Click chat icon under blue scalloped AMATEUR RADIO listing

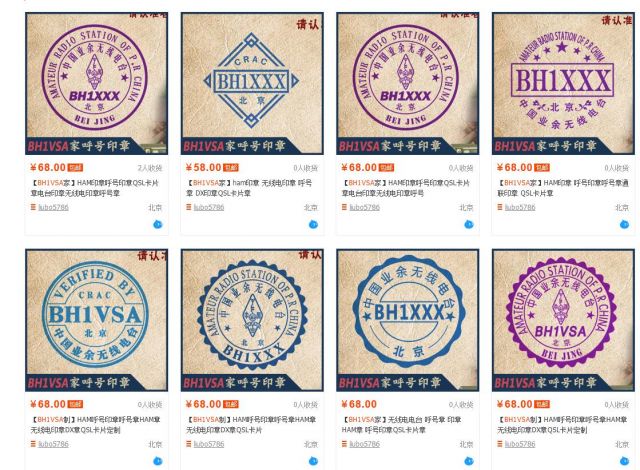pyautogui.click(x=313, y=461)
